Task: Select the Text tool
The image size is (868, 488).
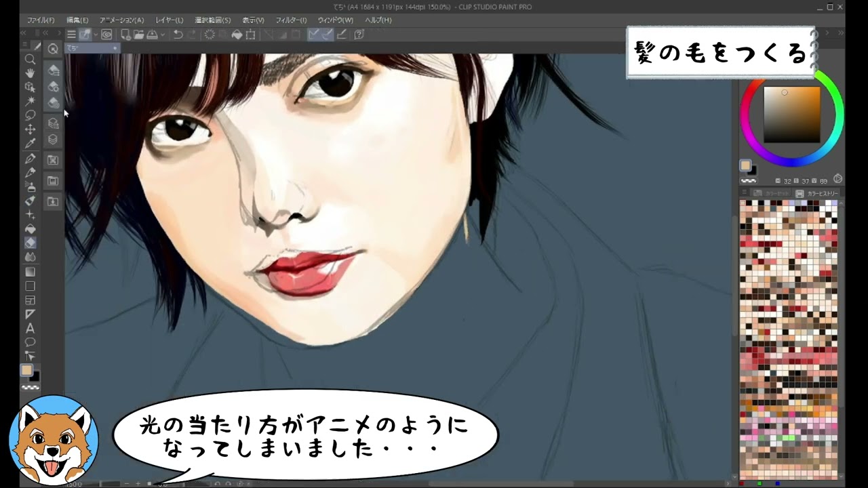Action: click(x=30, y=328)
